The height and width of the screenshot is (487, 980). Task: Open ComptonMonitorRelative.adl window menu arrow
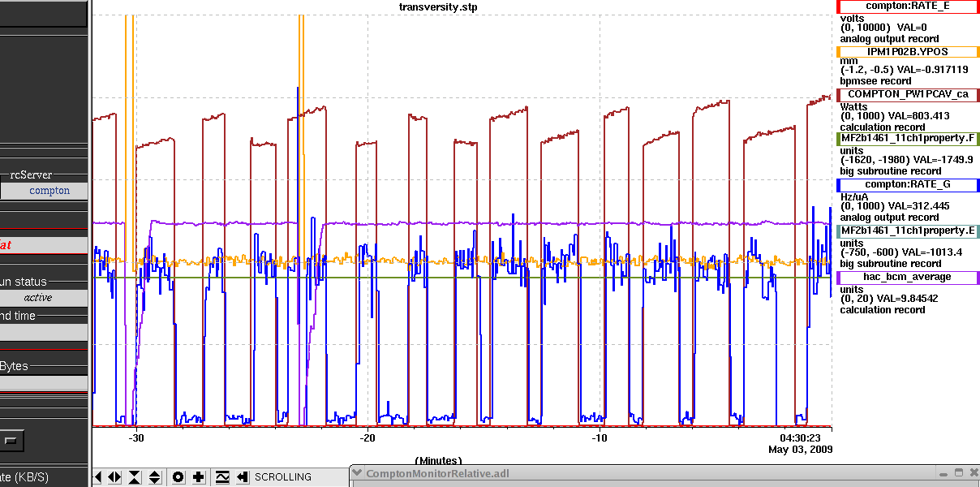tap(358, 474)
